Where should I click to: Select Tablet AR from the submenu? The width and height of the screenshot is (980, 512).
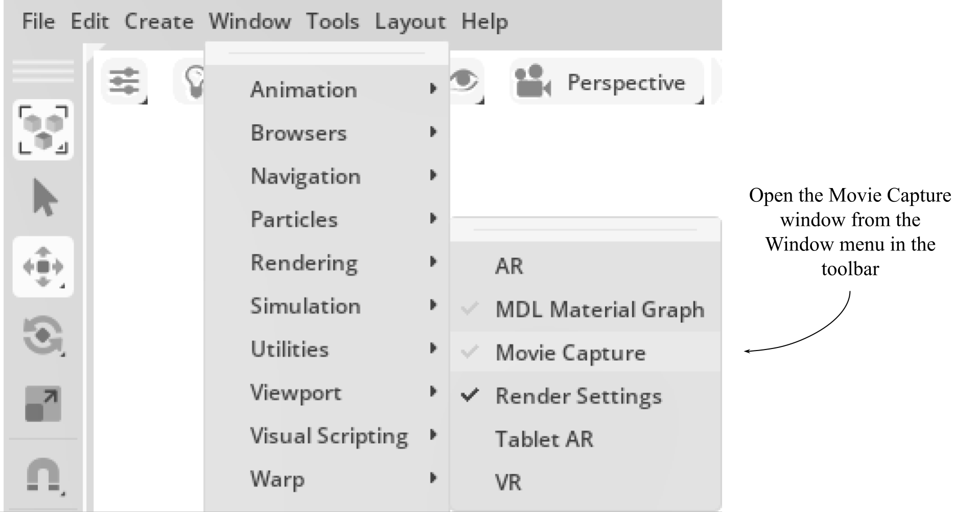point(544,438)
